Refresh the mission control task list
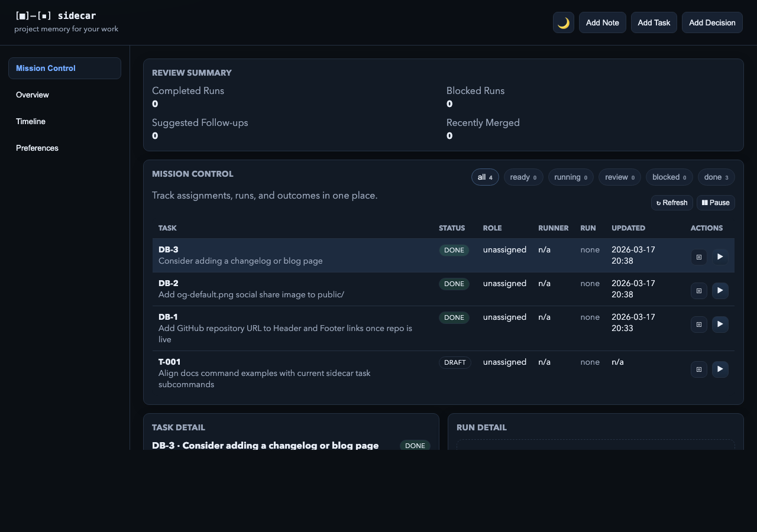The image size is (757, 532). (672, 203)
